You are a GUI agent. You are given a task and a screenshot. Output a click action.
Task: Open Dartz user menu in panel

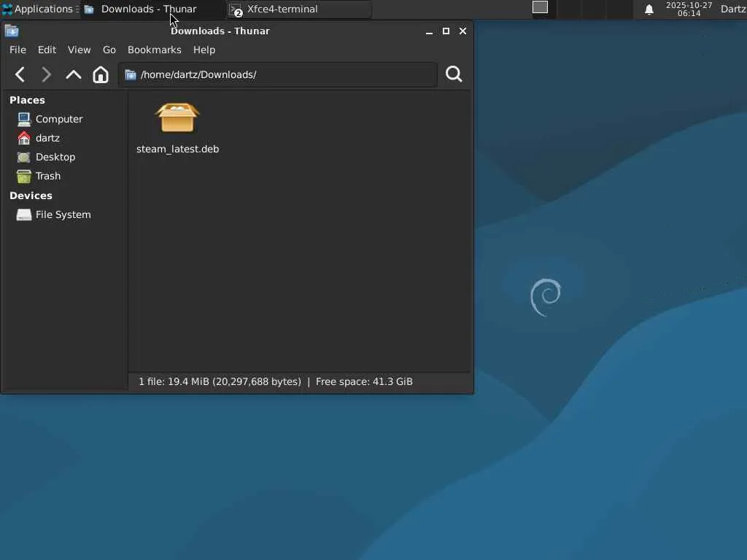733,9
